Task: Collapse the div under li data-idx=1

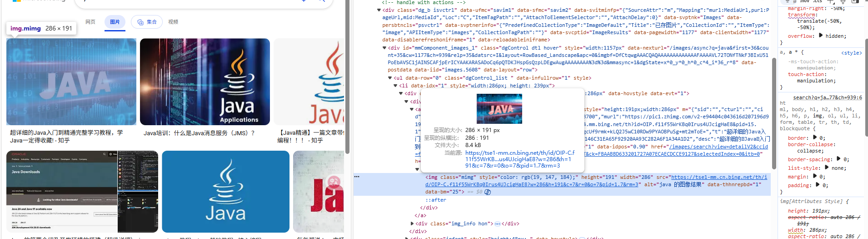Action: pos(401,93)
